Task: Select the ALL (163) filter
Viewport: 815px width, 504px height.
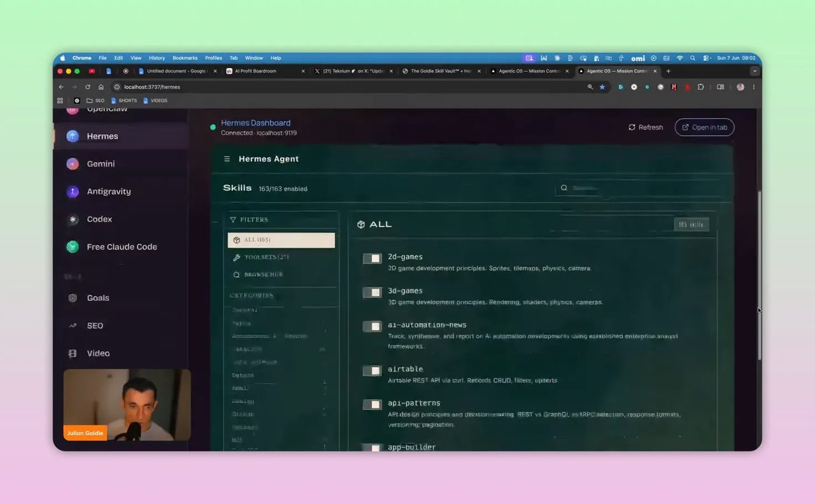Action: coord(281,240)
